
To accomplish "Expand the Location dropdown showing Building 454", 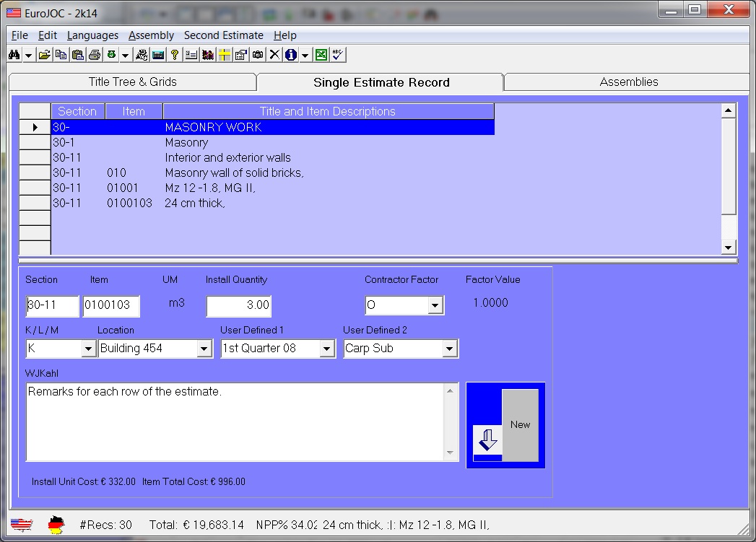I will [204, 349].
